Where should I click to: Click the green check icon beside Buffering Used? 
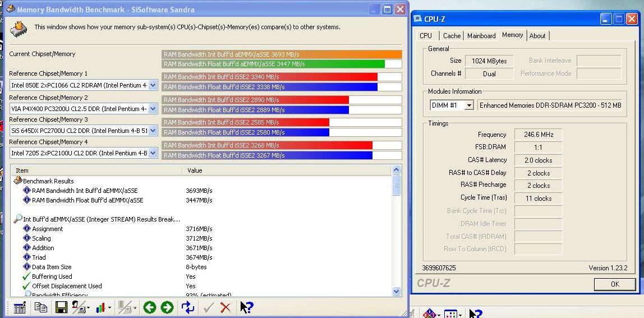(27, 276)
